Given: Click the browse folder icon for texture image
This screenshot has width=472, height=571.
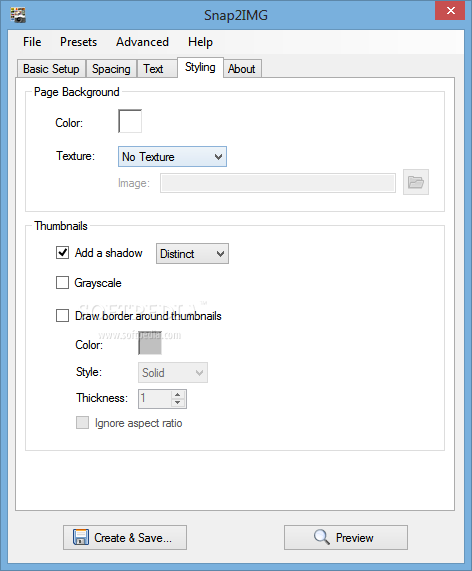Looking at the screenshot, I should tap(416, 182).
